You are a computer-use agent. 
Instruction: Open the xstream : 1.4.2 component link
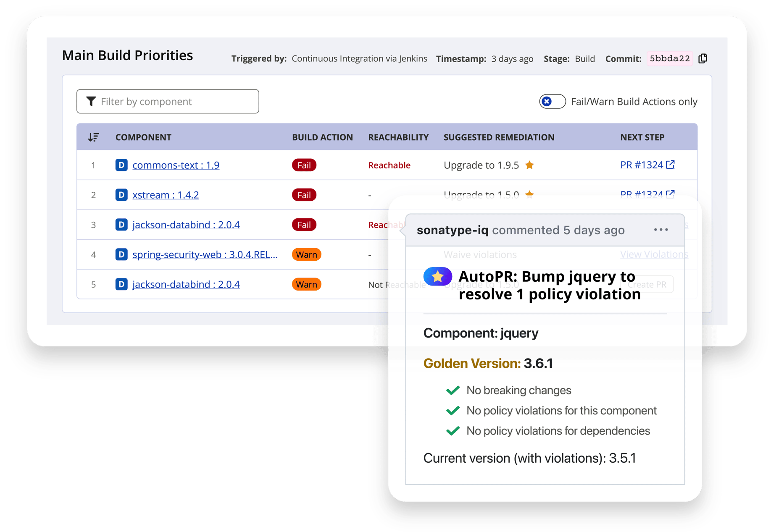(166, 195)
